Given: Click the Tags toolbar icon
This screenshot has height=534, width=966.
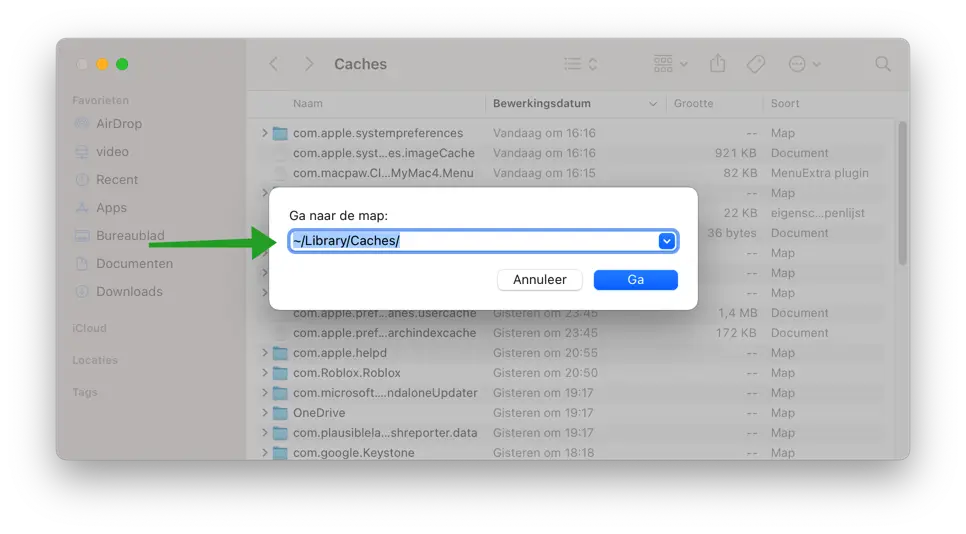Looking at the screenshot, I should click(756, 63).
